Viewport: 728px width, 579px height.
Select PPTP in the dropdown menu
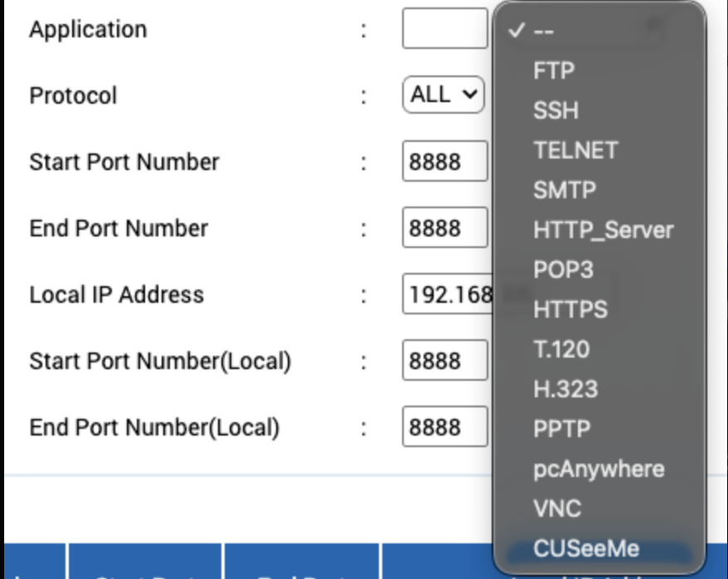561,429
